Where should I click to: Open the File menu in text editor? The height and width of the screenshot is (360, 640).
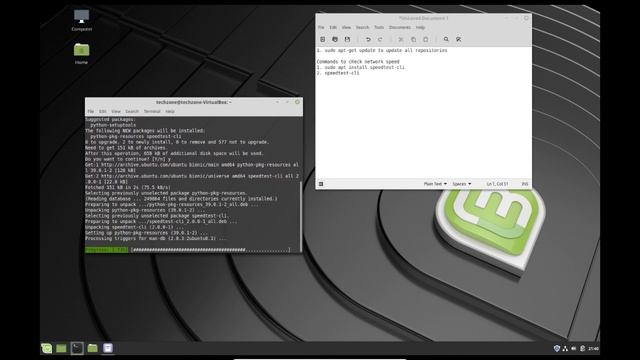tap(321, 27)
